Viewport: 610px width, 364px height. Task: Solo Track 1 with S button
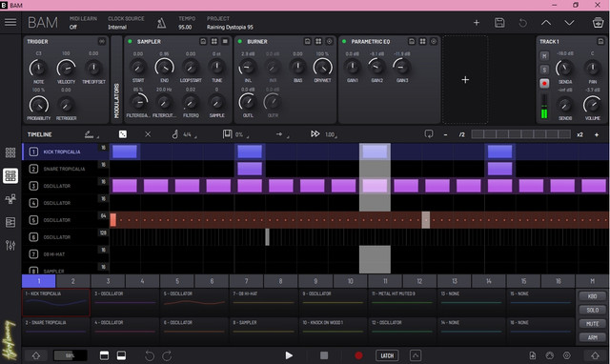pyautogui.click(x=544, y=70)
